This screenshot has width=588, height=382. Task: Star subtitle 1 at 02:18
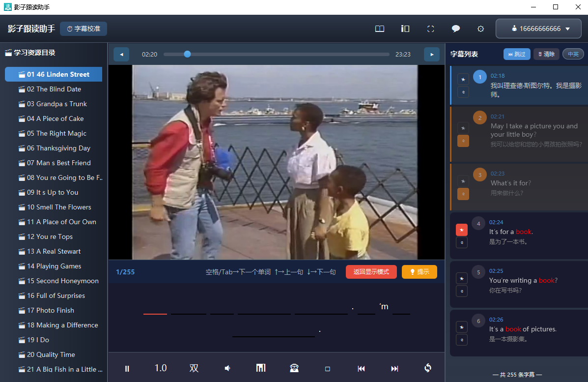click(x=463, y=80)
